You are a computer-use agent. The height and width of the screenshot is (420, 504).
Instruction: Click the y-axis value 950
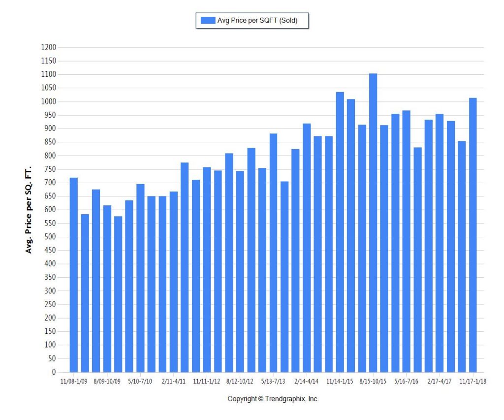point(50,115)
